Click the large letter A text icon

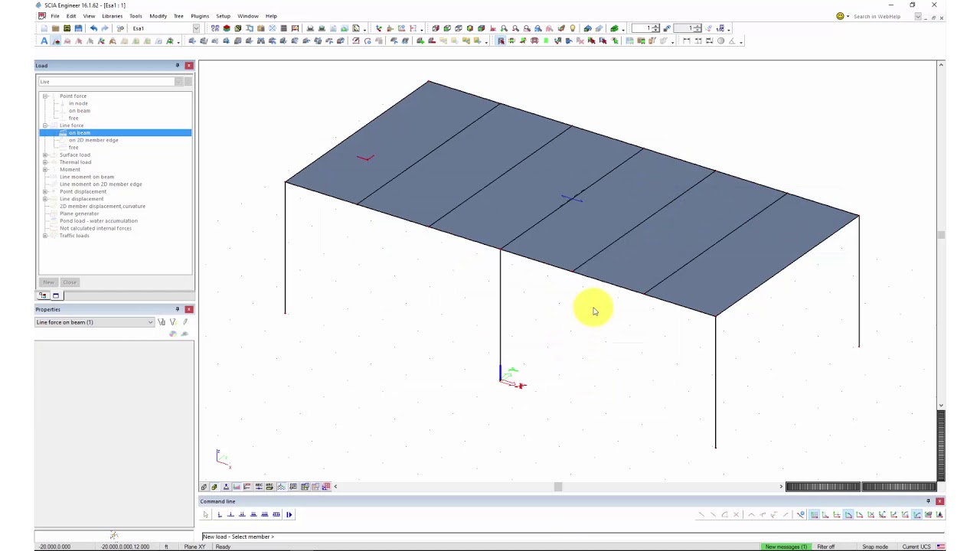[x=44, y=41]
